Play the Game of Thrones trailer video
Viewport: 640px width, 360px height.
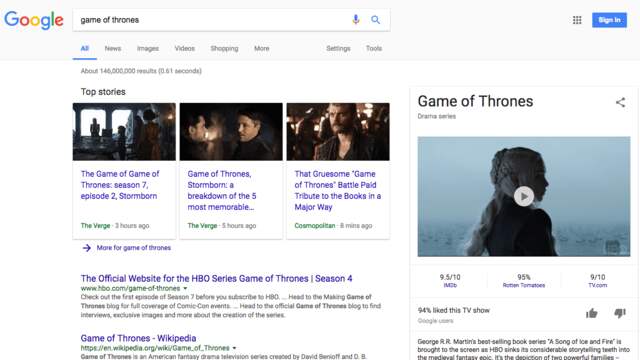pos(524,196)
